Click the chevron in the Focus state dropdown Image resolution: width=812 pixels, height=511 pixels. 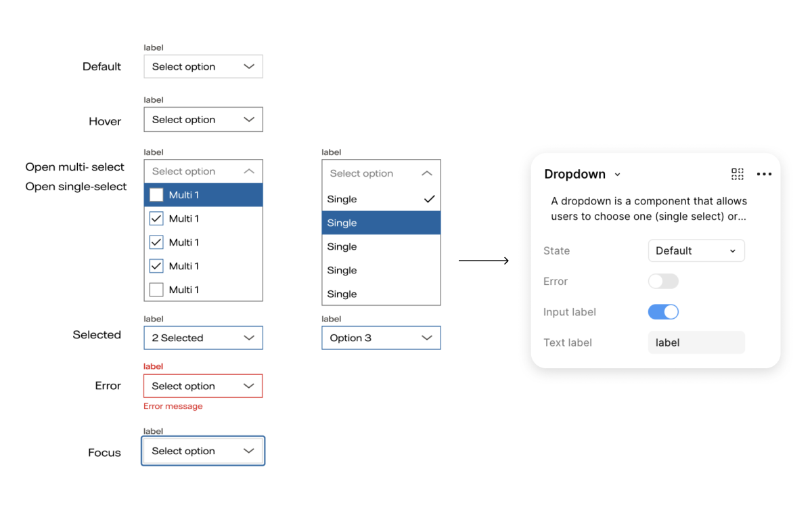pyautogui.click(x=249, y=451)
